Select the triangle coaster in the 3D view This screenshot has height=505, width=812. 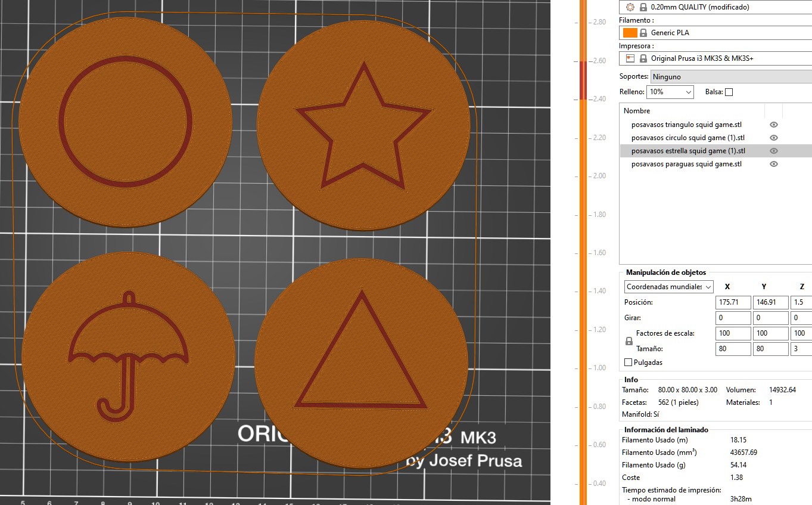362,365
